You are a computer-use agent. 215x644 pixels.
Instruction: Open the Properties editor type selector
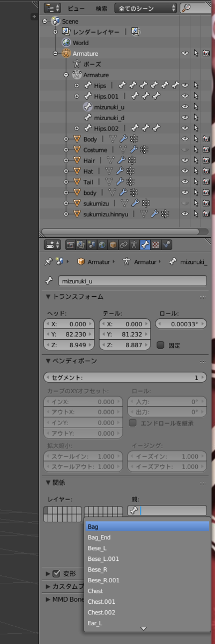52,245
